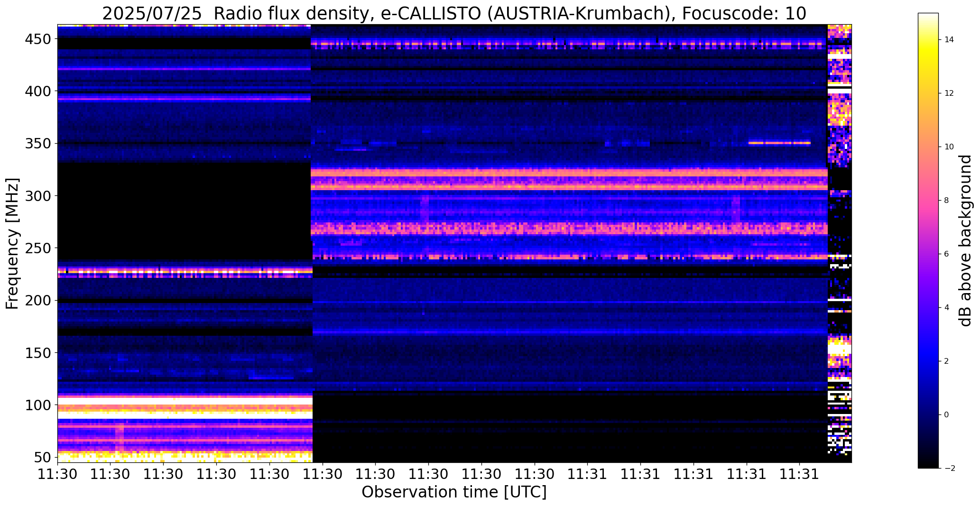980x506 pixels.
Task: Click the 350 frequency tick label
Action: (37, 143)
